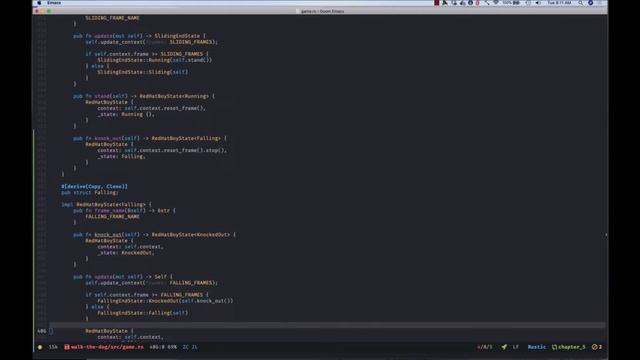
Task: Click the 15k buffer size indicator
Action: click(x=53, y=347)
